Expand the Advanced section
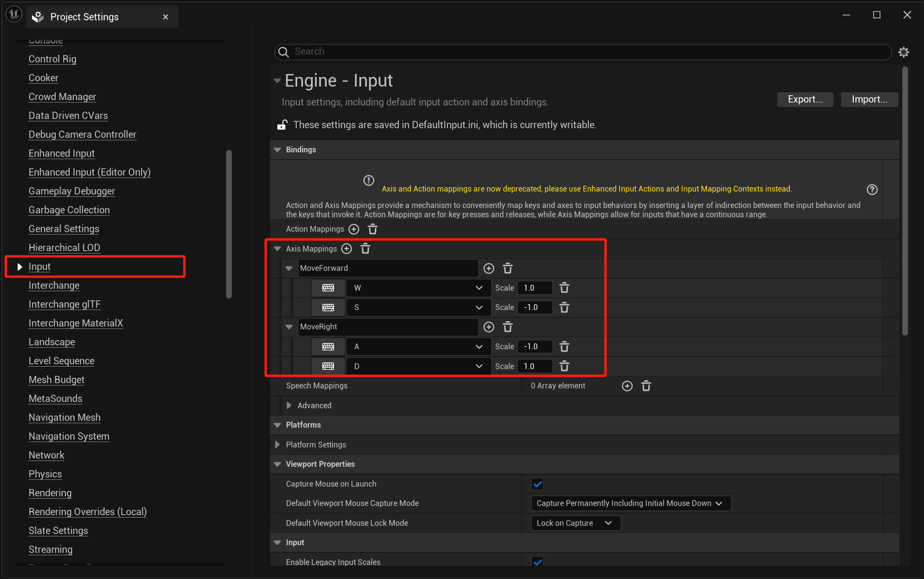 pos(289,405)
